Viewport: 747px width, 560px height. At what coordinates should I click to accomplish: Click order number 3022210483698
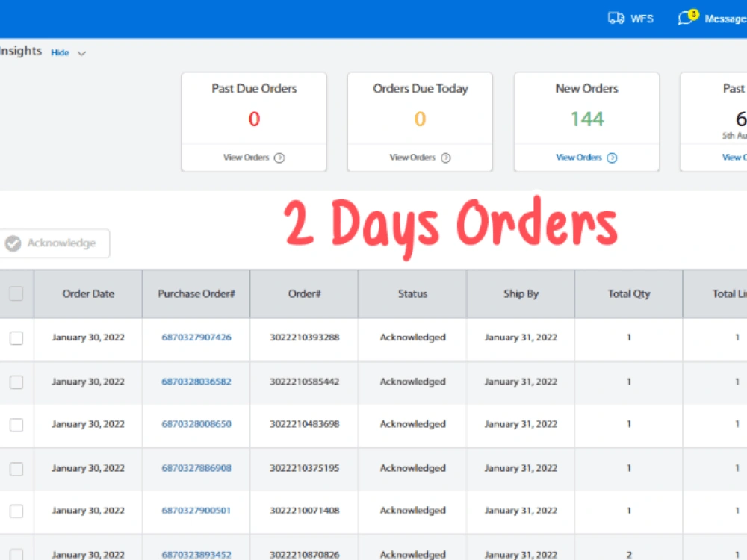pos(305,424)
